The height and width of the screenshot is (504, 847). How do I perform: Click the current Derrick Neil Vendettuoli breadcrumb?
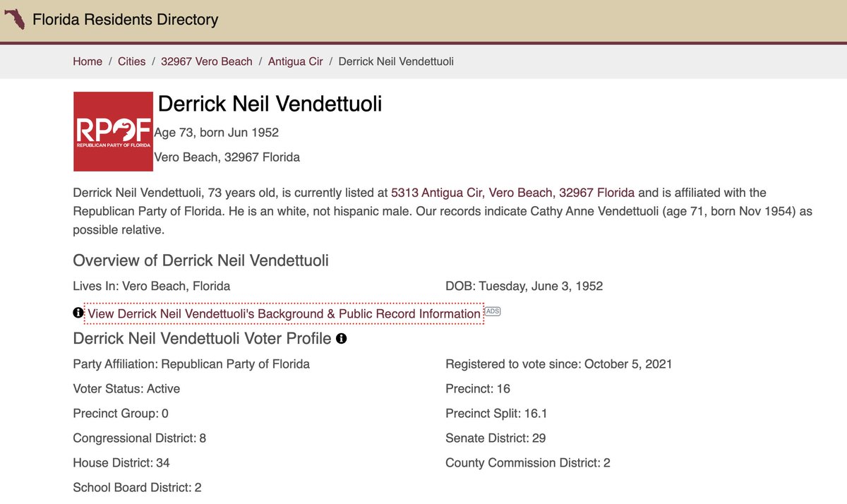396,61
